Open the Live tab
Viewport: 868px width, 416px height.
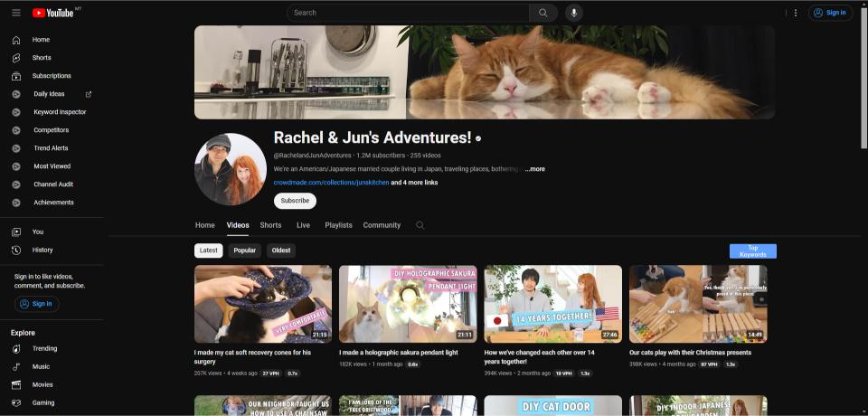click(x=304, y=225)
